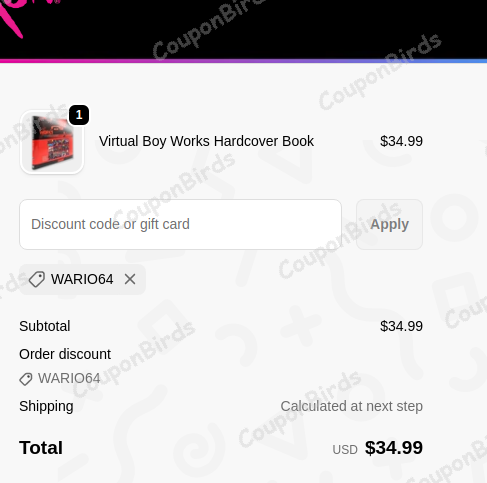
Task: Click the tag icon in the WARIO64 chip
Action: (x=37, y=279)
